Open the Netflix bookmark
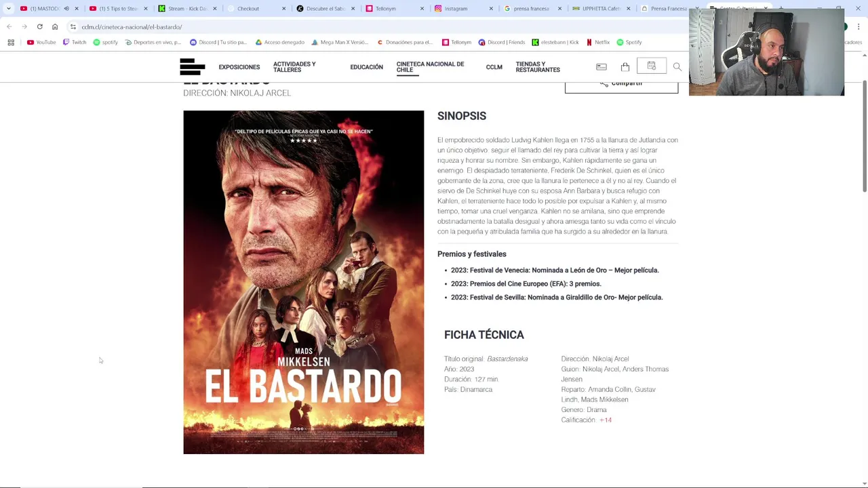The image size is (868, 488). tap(598, 42)
